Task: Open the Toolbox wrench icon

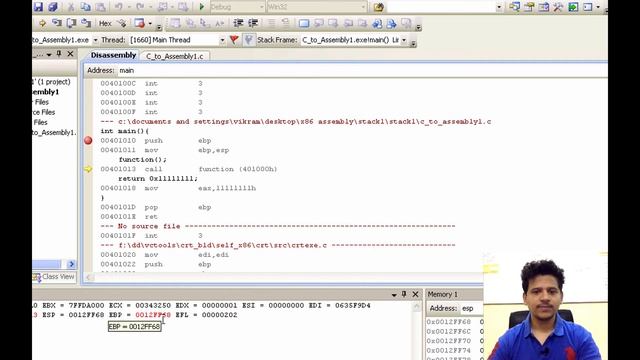Action: pyautogui.click(x=558, y=7)
